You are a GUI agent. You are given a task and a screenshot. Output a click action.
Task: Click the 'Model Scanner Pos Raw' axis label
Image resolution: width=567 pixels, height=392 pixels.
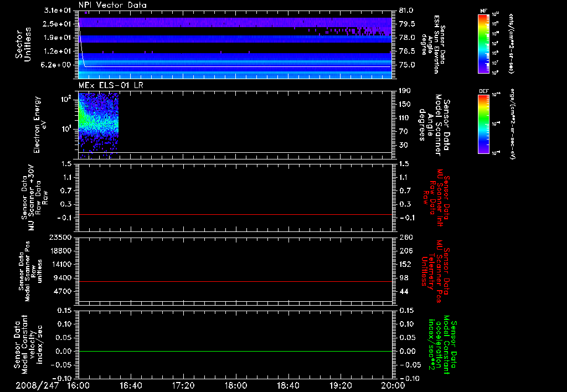(x=30, y=271)
